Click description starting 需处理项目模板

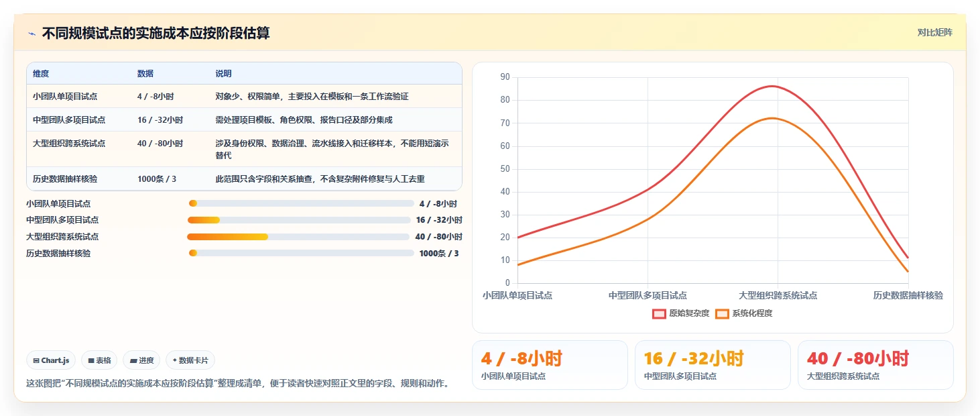pos(304,120)
